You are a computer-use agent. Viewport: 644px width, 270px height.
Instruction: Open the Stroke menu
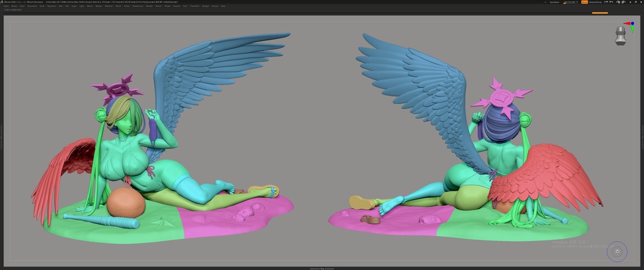coord(167,6)
